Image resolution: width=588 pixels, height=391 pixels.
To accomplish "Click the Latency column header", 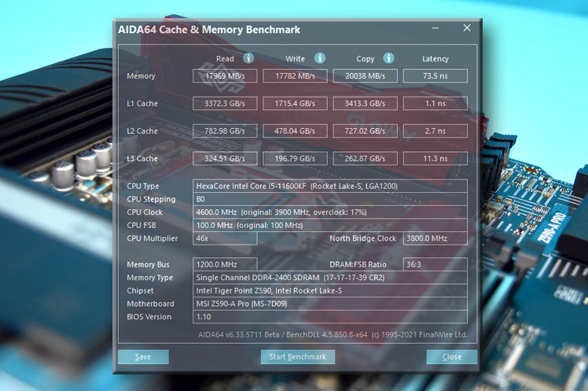I will point(435,59).
